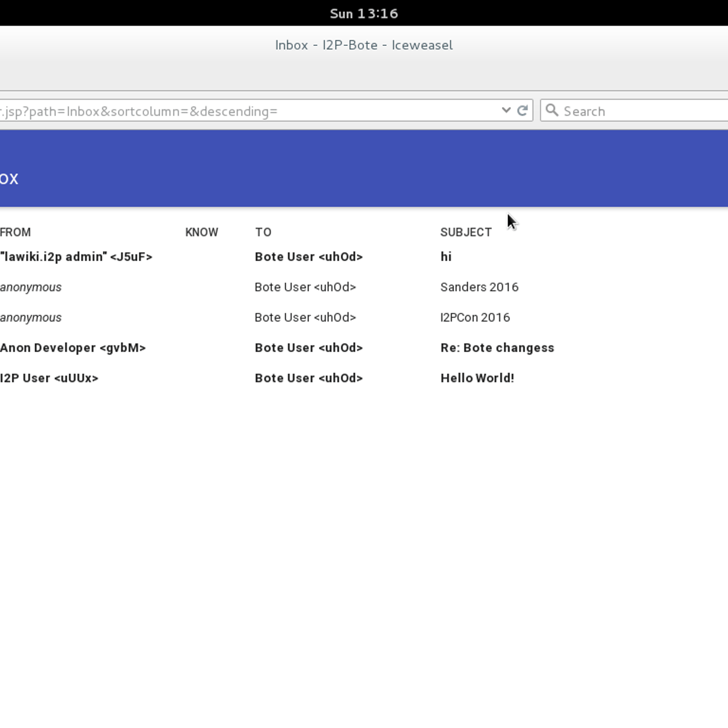Click Bote User recipient in Hello World! row

(308, 378)
